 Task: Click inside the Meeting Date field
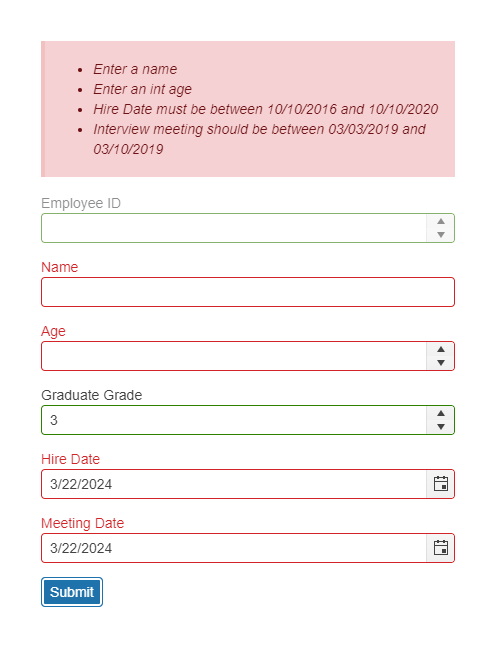pos(234,548)
